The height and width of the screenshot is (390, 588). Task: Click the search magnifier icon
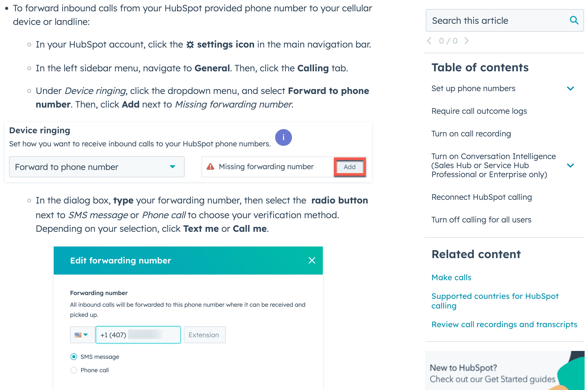coord(574,20)
